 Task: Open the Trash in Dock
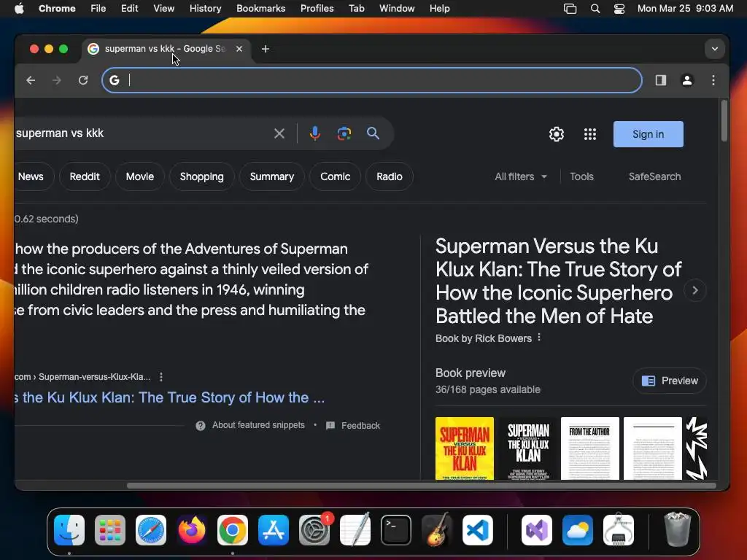pos(677,530)
